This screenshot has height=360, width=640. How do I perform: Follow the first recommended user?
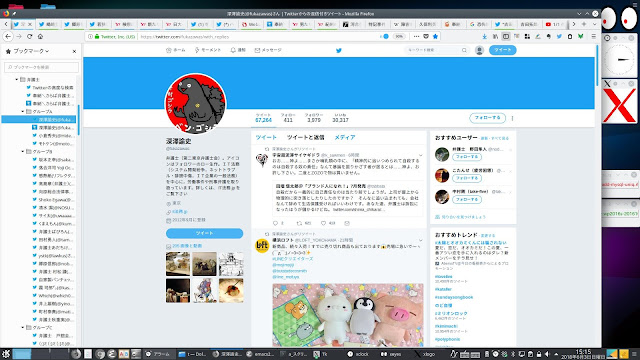tap(467, 157)
